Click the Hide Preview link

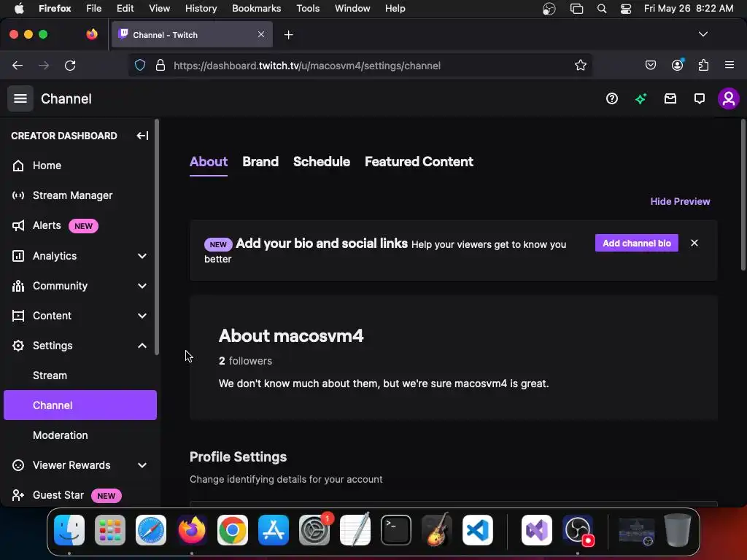click(680, 201)
